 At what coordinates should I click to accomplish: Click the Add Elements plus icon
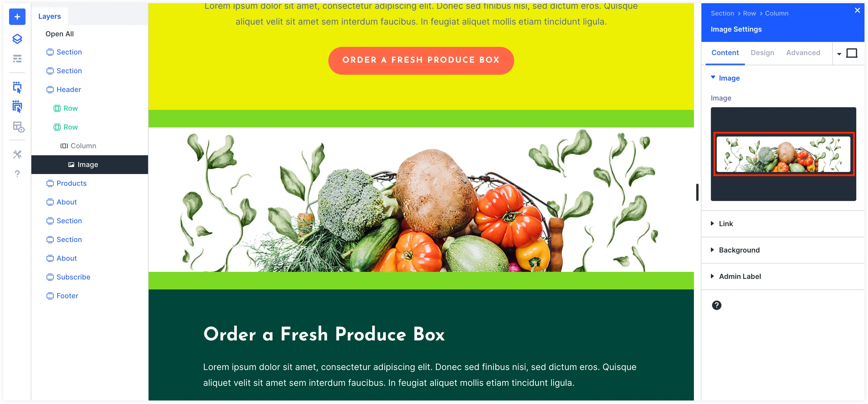pyautogui.click(x=16, y=16)
